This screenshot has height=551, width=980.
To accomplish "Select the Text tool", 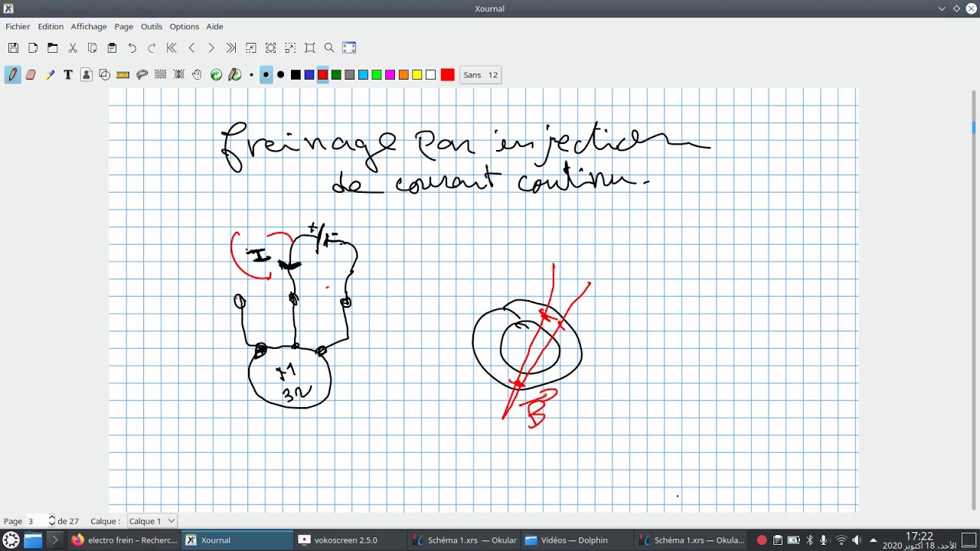I will point(68,74).
